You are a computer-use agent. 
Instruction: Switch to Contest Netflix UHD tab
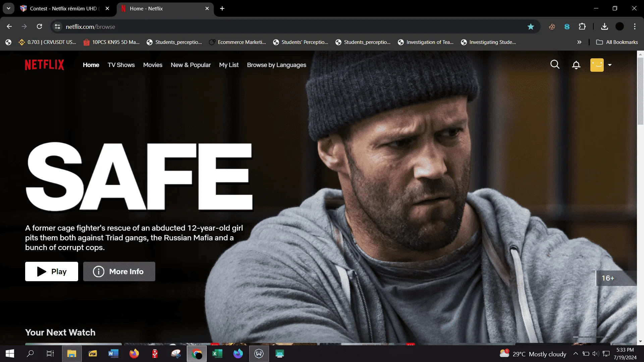pyautogui.click(x=63, y=8)
